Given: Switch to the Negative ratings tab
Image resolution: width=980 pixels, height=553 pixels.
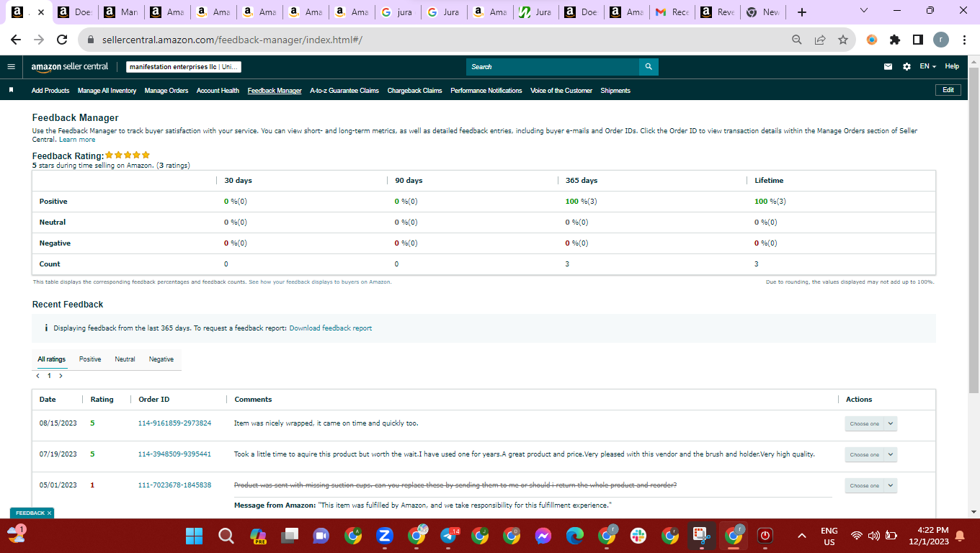Looking at the screenshot, I should coord(161,359).
